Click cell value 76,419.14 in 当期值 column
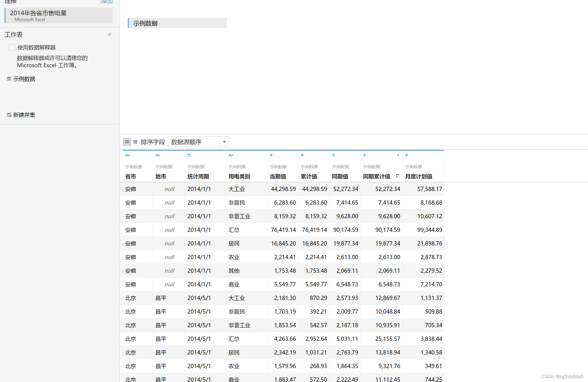588x382 pixels. 283,230
